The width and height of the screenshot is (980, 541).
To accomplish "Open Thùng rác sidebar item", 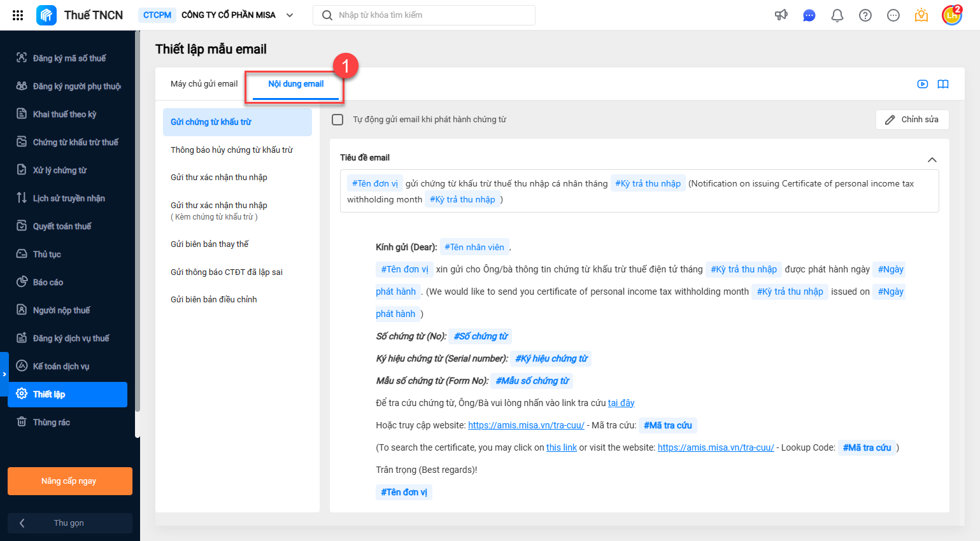I will coord(67,422).
